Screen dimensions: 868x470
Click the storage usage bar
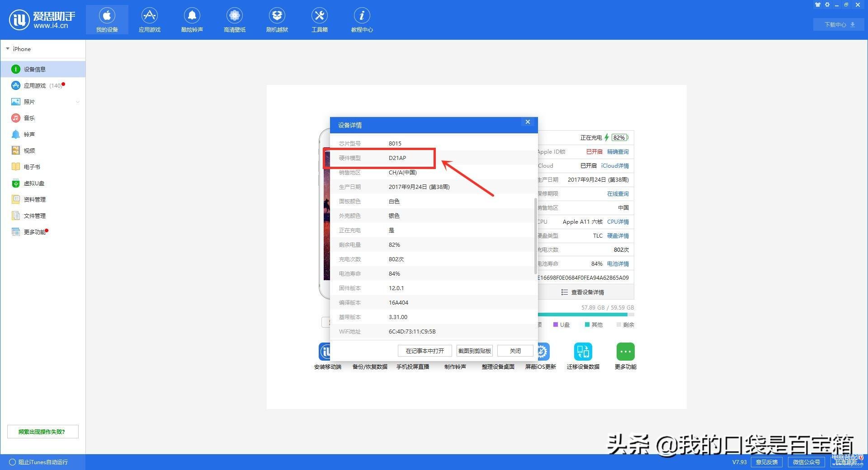pos(586,315)
